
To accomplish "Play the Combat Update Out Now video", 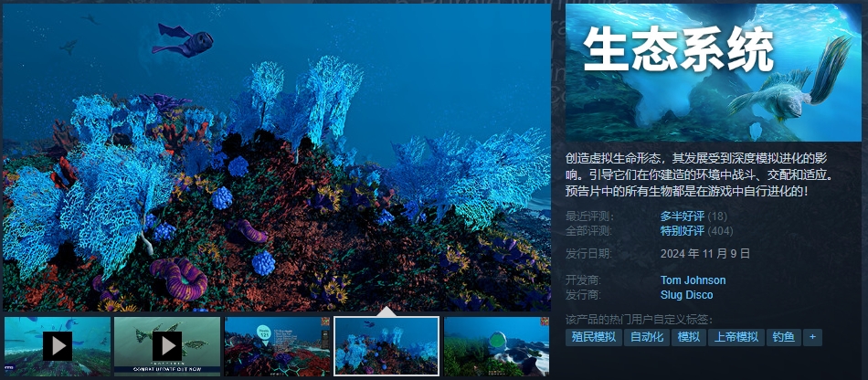I will (x=166, y=346).
